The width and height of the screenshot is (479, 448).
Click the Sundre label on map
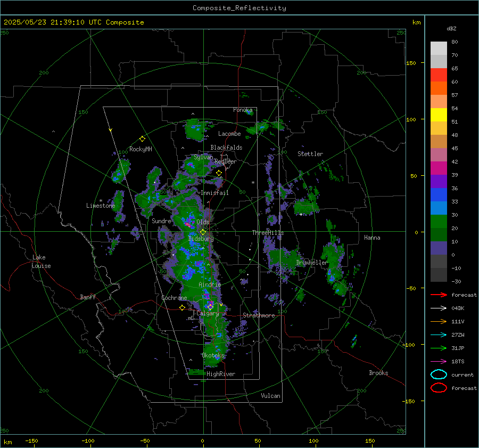pos(162,221)
